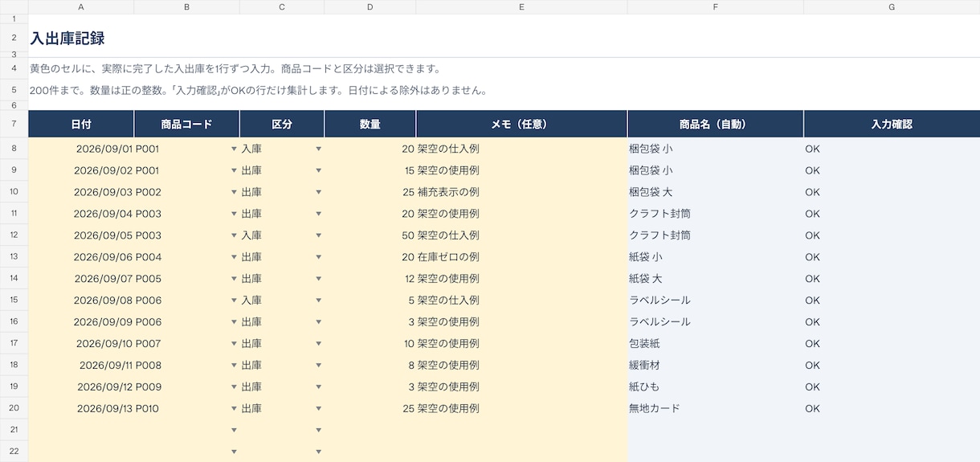Select row 7 header number
This screenshot has width=980, height=462.
14,125
